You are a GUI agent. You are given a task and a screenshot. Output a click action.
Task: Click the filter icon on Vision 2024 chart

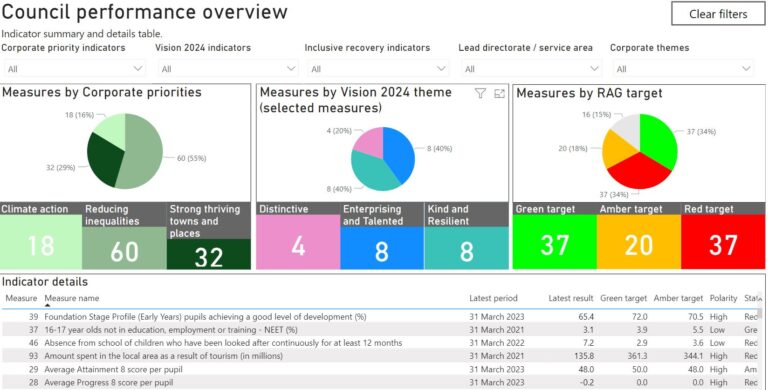[480, 93]
